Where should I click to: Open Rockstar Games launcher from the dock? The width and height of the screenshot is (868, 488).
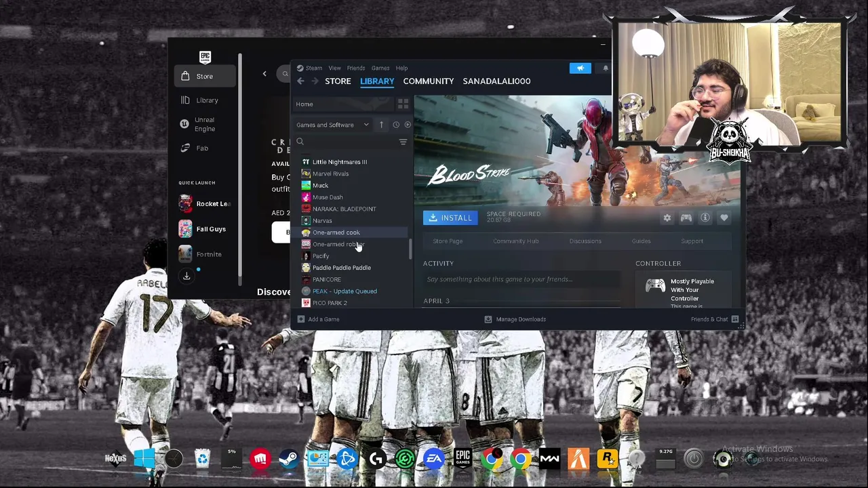click(x=607, y=459)
